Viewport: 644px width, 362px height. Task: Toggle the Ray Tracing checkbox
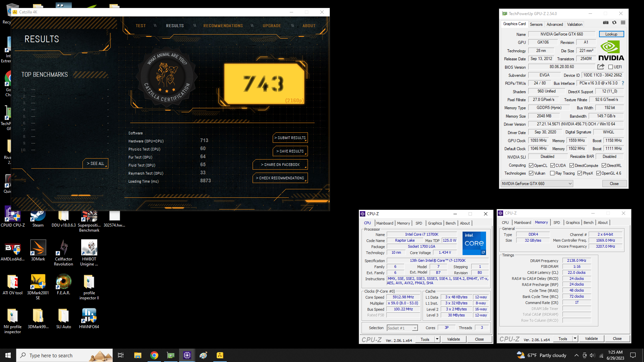[x=552, y=173]
